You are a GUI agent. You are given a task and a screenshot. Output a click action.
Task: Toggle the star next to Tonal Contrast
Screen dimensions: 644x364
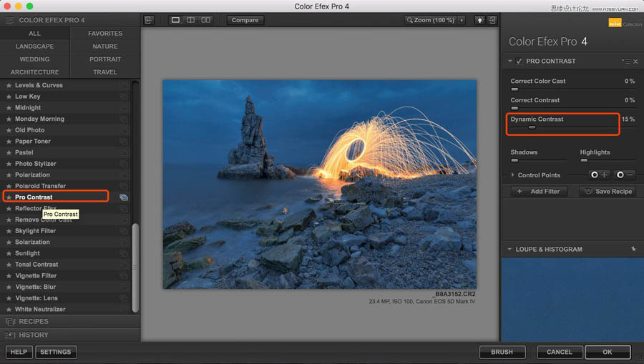click(9, 265)
